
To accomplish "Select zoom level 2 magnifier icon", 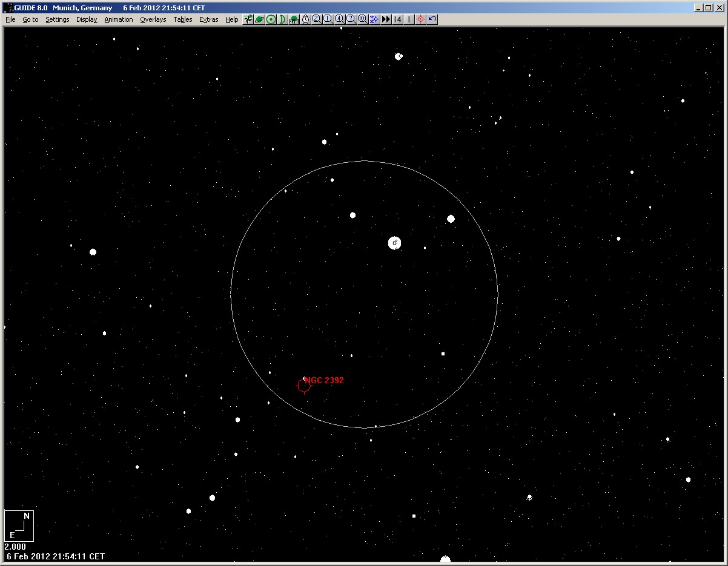I will tap(316, 19).
